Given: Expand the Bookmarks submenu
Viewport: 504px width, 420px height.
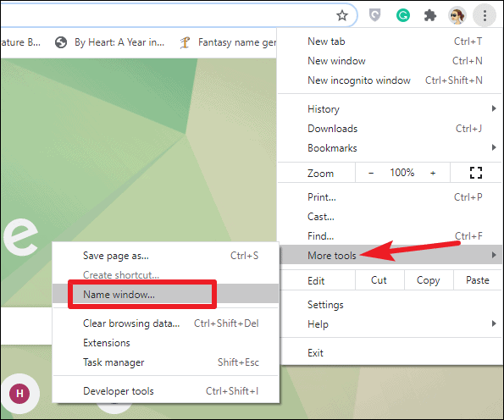Looking at the screenshot, I should pos(390,148).
